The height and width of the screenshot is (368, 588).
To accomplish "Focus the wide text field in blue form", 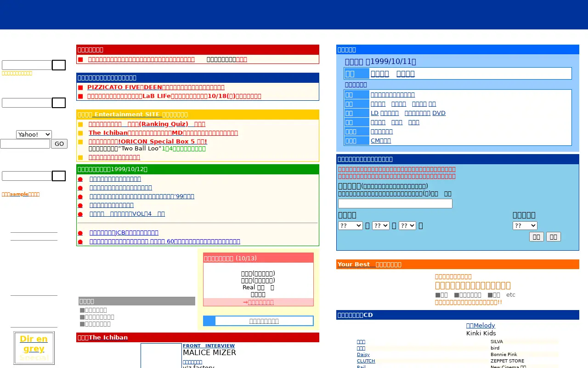I will pos(395,204).
